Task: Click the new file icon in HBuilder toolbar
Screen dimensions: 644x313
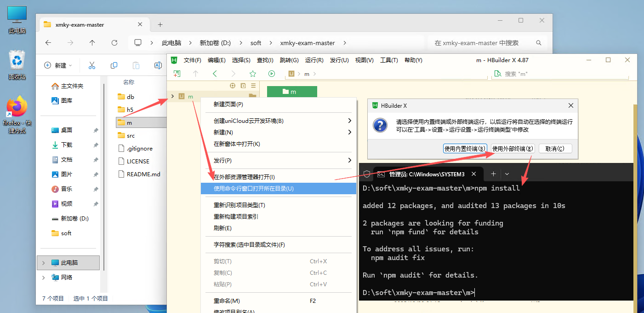Action: pos(177,74)
